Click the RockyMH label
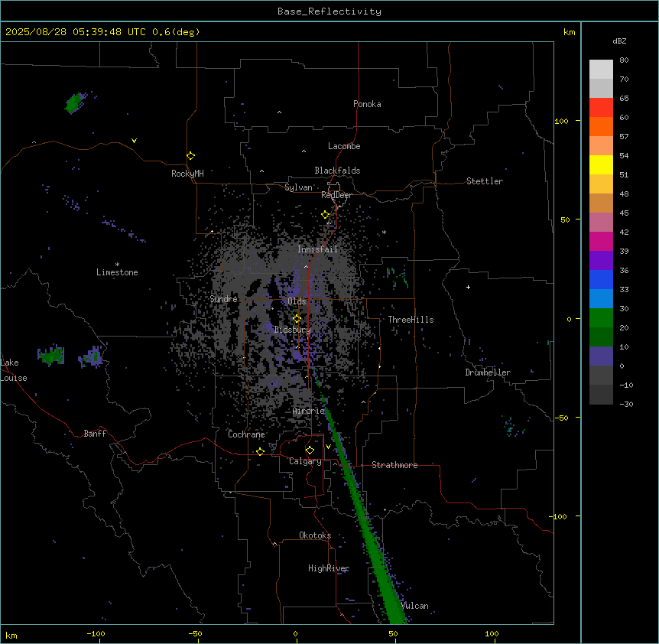Image resolution: width=659 pixels, height=644 pixels. coord(187,173)
